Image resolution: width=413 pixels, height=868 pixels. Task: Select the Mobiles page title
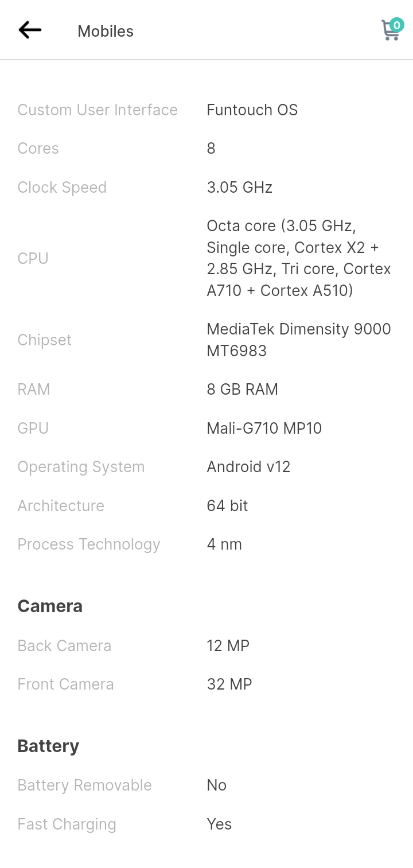(x=106, y=31)
